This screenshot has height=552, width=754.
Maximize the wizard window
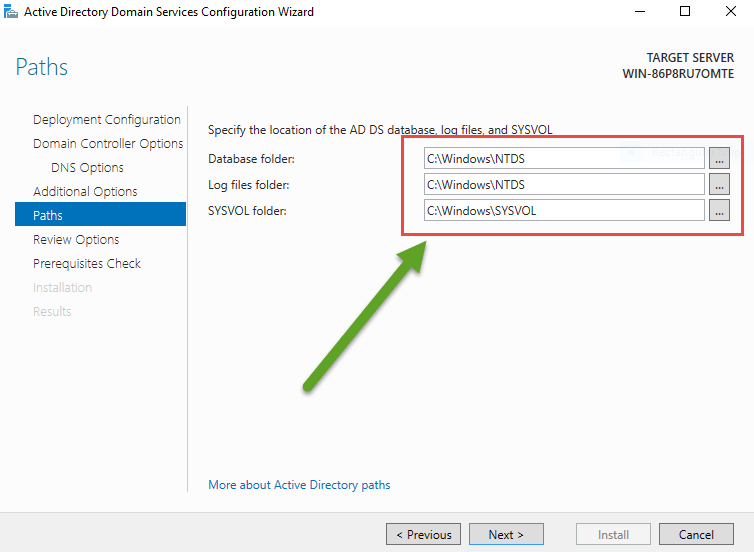[685, 12]
